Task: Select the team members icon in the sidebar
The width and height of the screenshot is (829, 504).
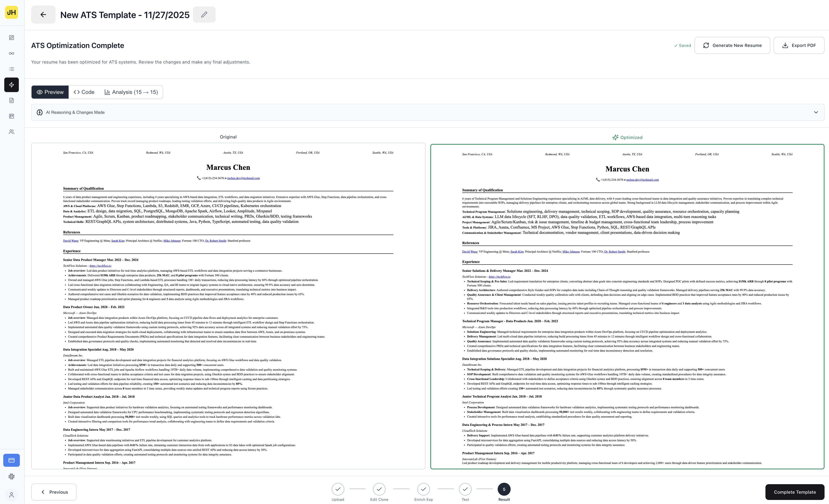Action: [11, 132]
